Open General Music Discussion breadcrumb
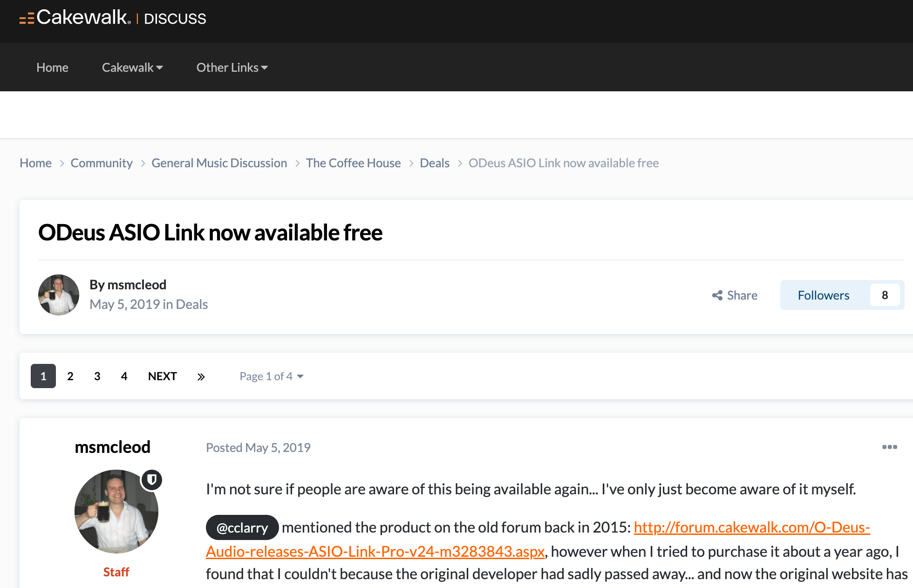 coord(219,163)
